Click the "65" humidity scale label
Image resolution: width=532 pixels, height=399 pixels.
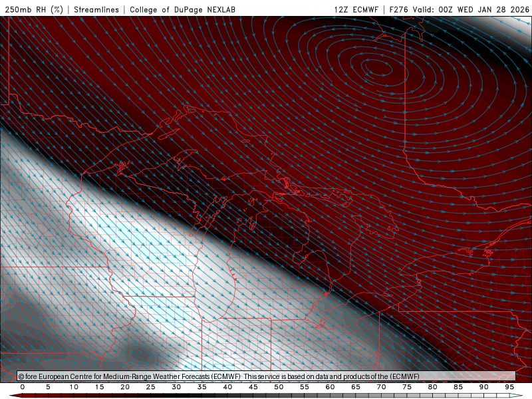click(x=356, y=387)
